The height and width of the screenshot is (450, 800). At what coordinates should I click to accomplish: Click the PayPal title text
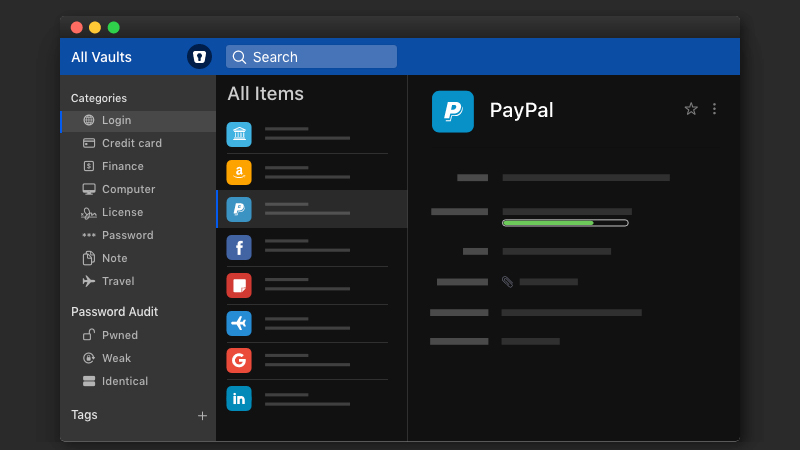click(521, 110)
